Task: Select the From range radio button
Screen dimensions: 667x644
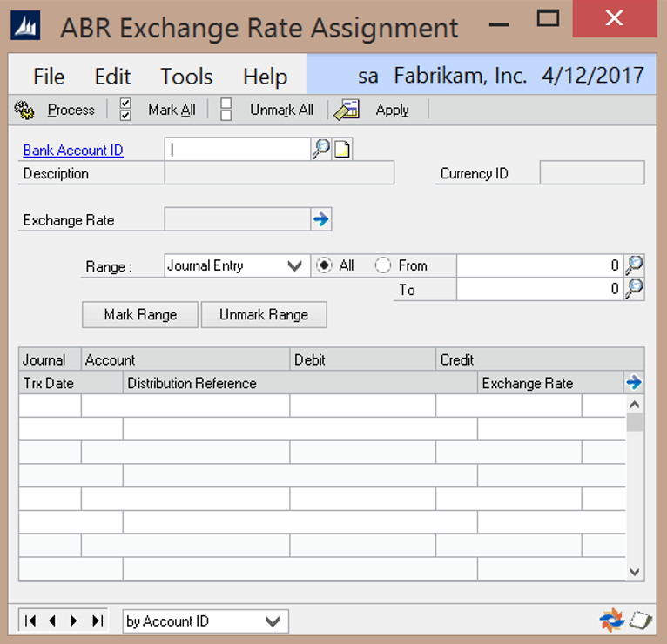Action: [x=383, y=265]
